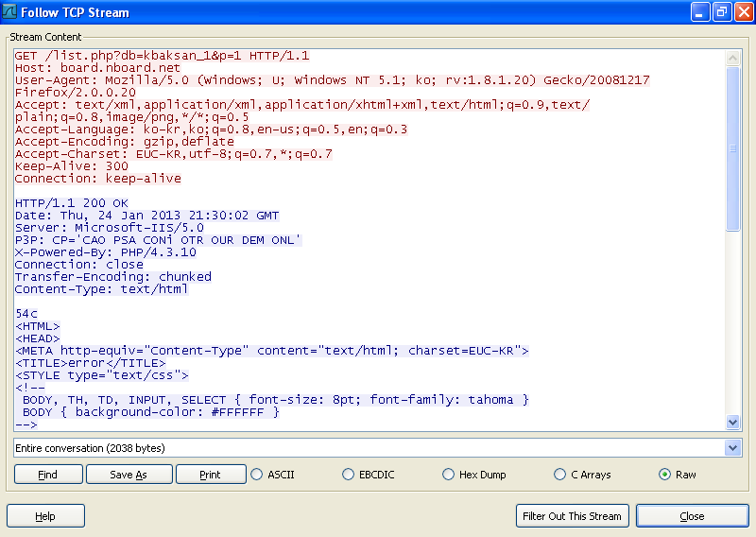756x537 pixels.
Task: Click Save As button
Action: 129,475
